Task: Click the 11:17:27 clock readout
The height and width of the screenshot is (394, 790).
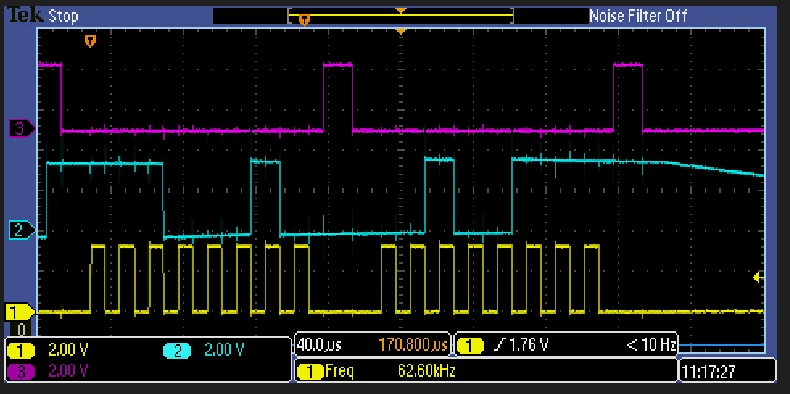Action: [x=708, y=372]
